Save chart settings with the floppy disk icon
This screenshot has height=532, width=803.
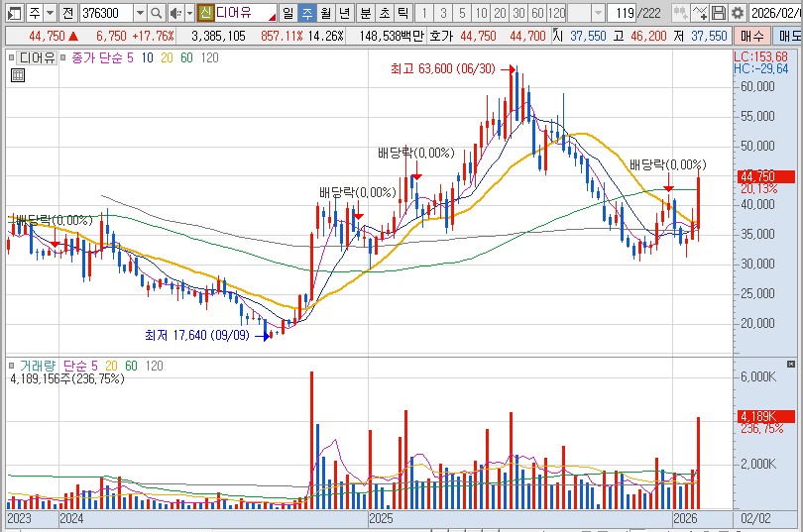pos(719,13)
